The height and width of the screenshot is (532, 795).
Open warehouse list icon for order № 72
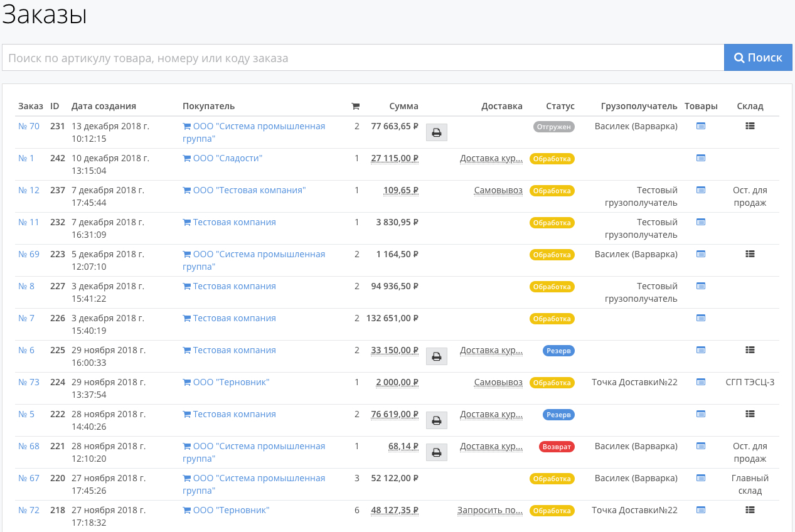click(750, 510)
